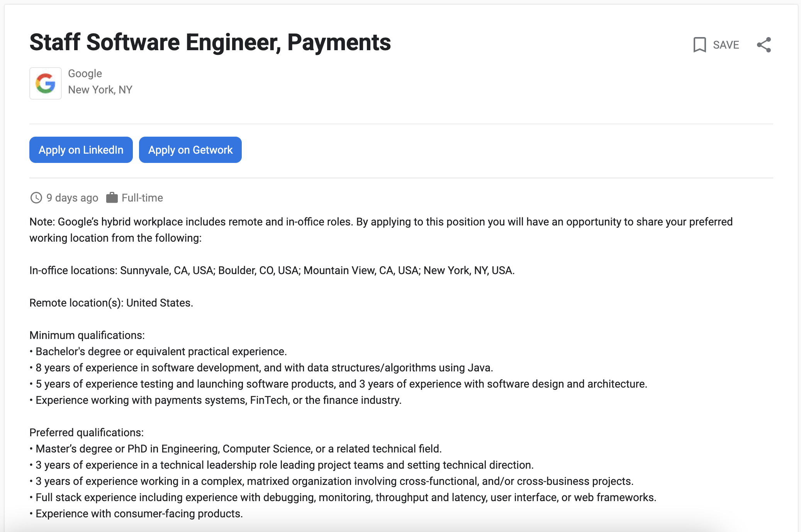Screen dimensions: 801x532
Task: Select the SAVE label next to the bookmark
Action: click(x=725, y=45)
